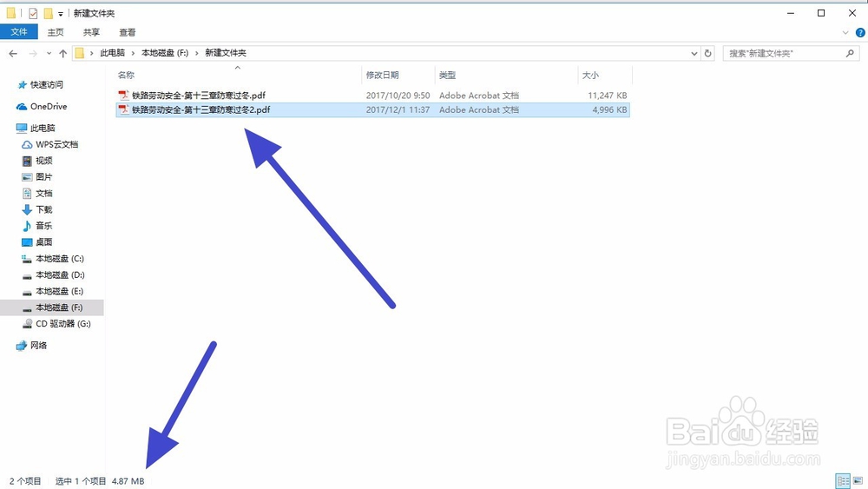Viewport: 868px width, 489px height.
Task: Go up one folder level
Action: click(x=63, y=53)
